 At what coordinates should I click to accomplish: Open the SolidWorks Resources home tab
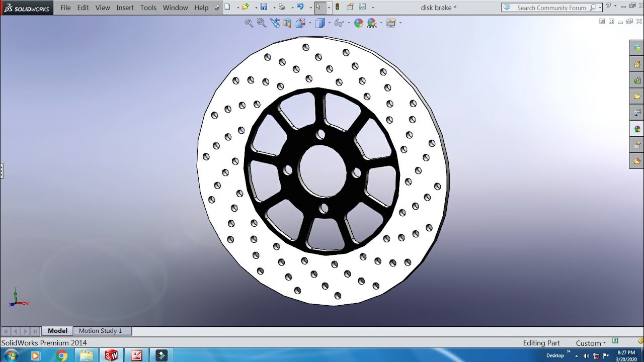click(637, 64)
